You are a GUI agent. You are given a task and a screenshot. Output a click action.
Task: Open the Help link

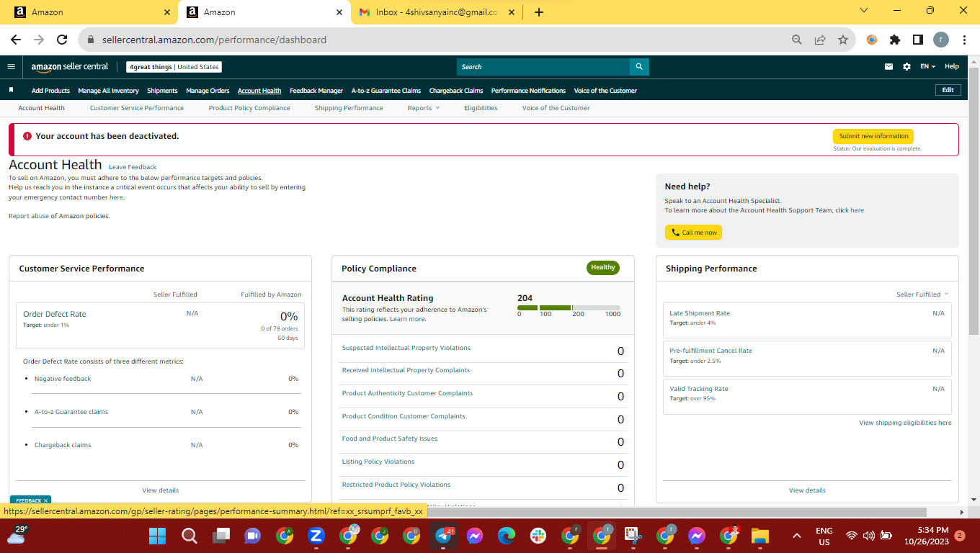[952, 67]
